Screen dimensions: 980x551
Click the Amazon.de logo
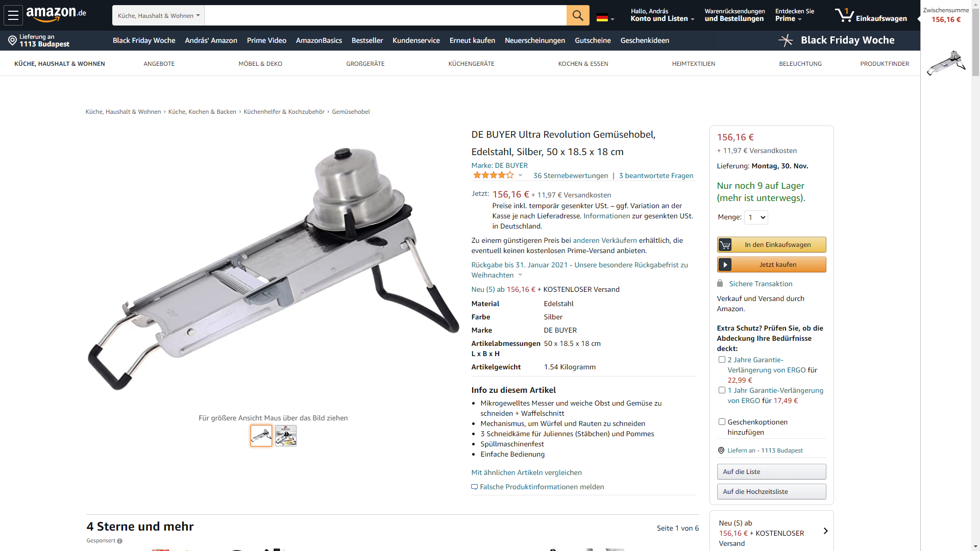point(56,14)
